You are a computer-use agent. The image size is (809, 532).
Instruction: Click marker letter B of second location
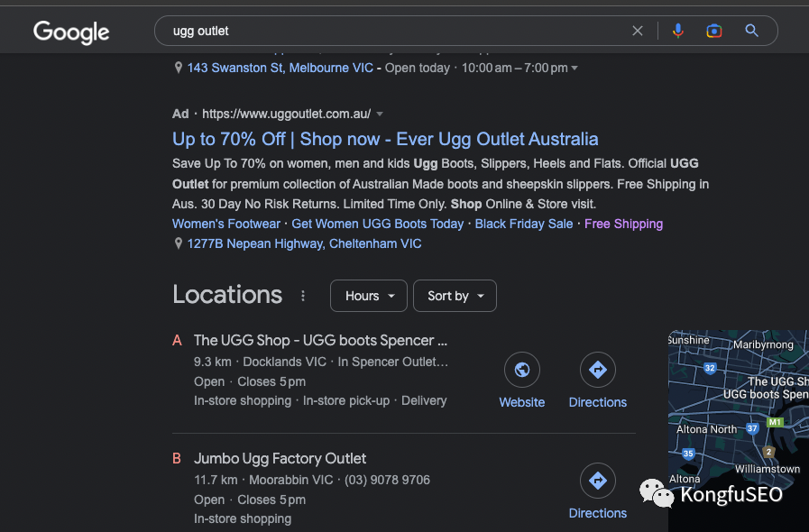pos(177,459)
